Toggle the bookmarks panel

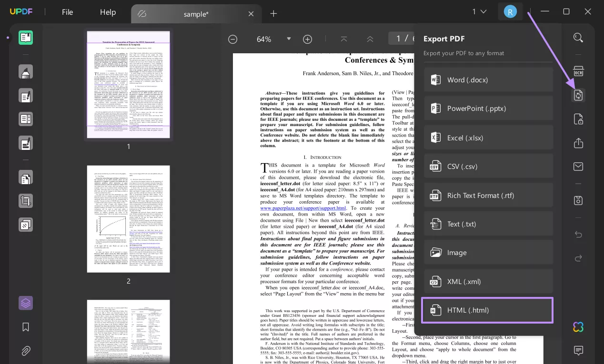(x=26, y=327)
